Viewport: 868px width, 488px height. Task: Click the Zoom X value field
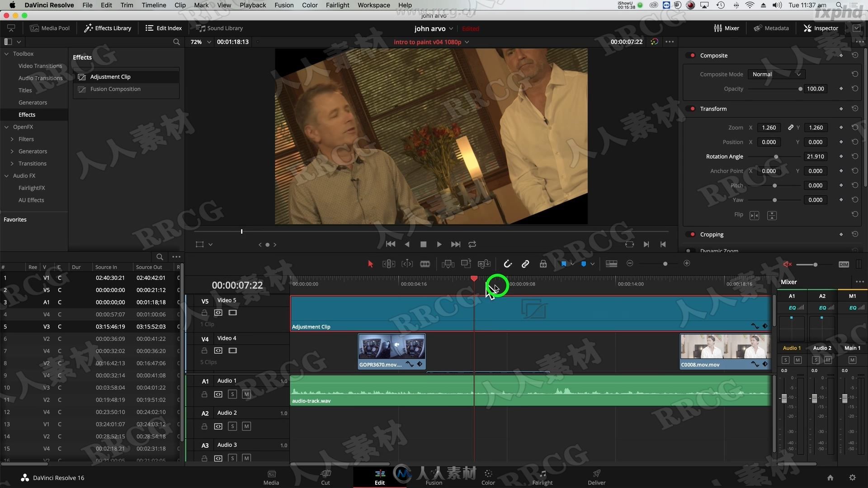769,128
